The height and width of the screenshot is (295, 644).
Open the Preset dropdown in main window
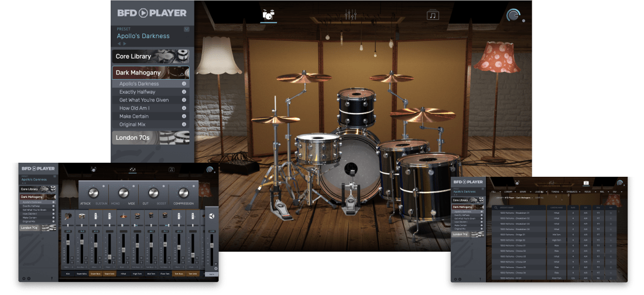tap(186, 29)
